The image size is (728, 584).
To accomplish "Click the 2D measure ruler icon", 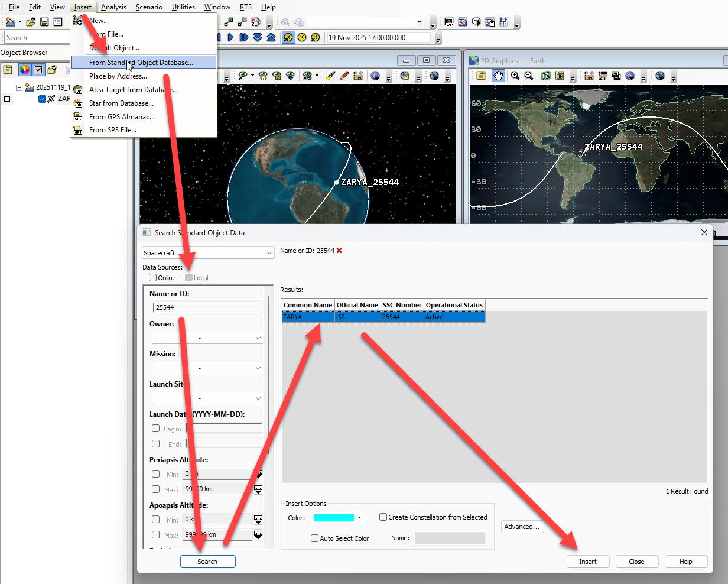I will (x=589, y=76).
